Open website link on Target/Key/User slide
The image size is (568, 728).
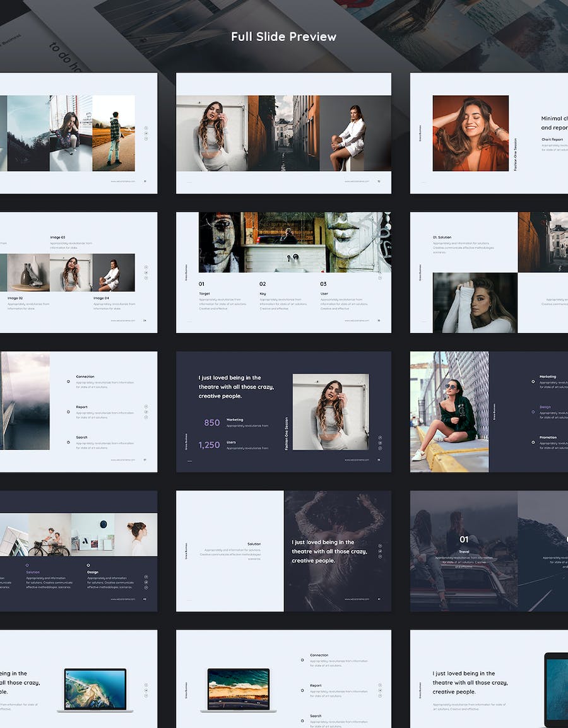(357, 320)
